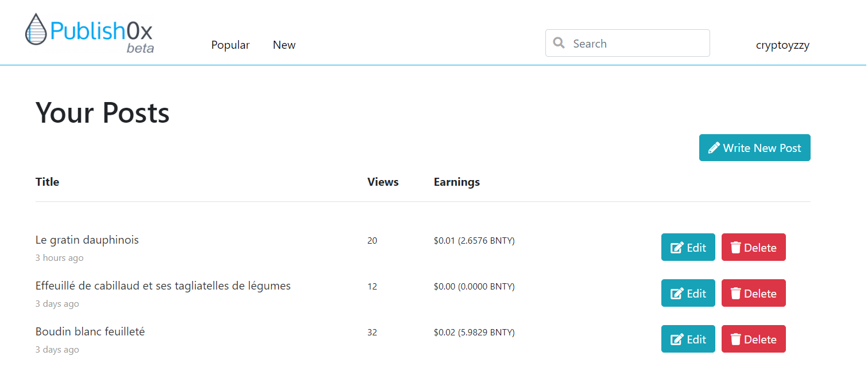Click the Your Posts heading
Viewport: 868px width, 387px height.
(x=103, y=112)
